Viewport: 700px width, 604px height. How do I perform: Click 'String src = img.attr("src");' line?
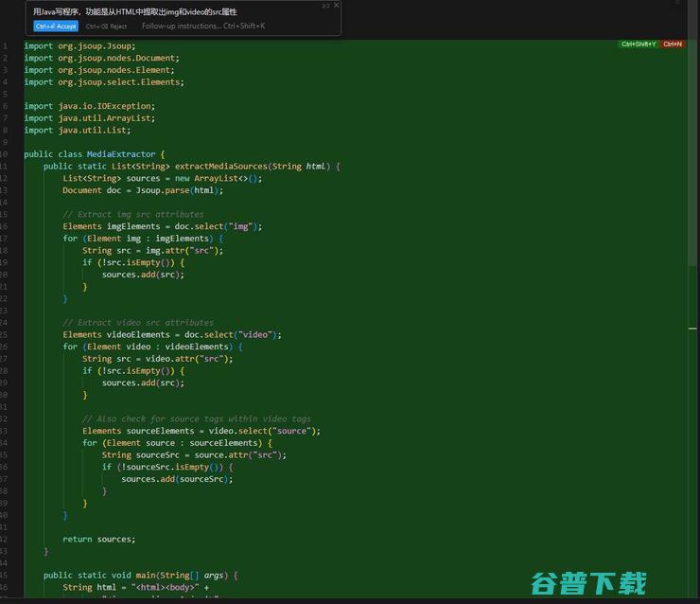pos(152,251)
